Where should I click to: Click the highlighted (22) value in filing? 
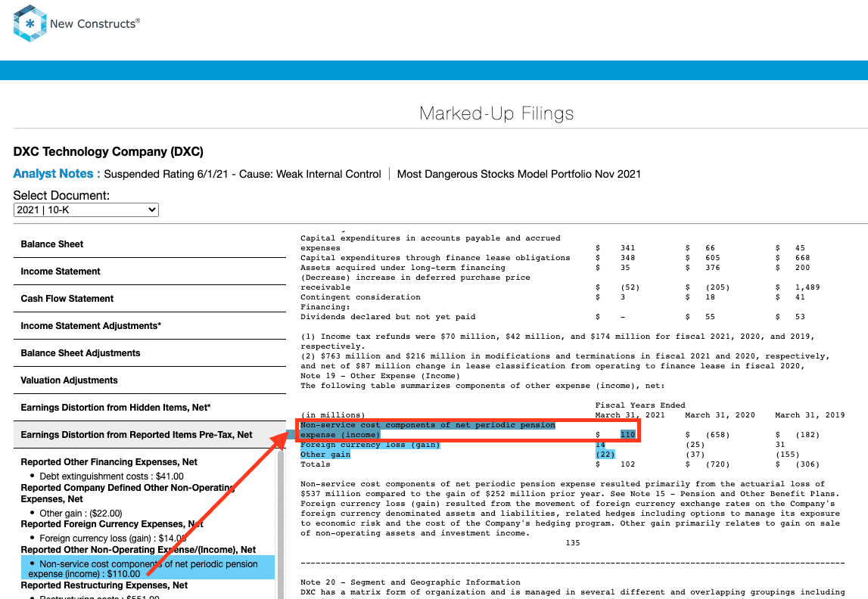[x=605, y=455]
